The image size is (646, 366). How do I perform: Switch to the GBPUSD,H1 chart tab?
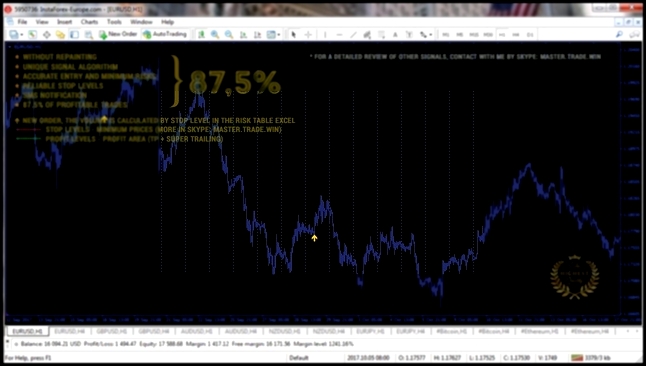111,331
